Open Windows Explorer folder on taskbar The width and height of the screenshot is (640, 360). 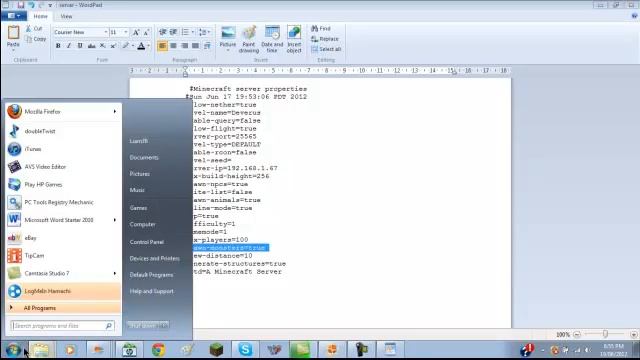[41, 350]
